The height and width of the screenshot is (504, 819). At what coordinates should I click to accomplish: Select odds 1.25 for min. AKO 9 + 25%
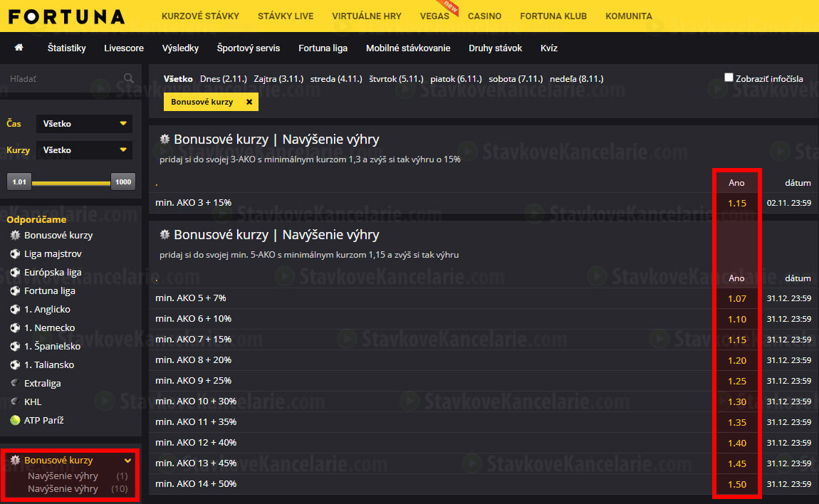point(737,382)
